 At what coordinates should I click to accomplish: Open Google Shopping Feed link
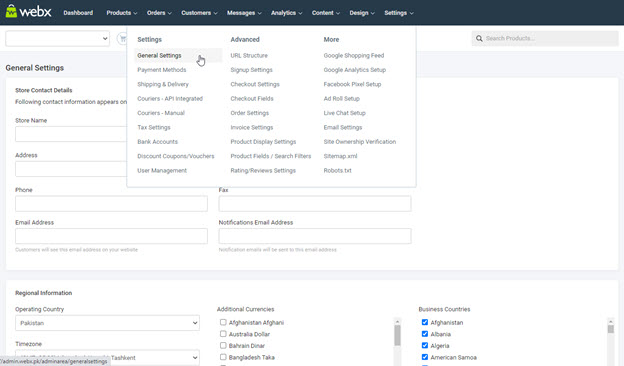(x=354, y=56)
